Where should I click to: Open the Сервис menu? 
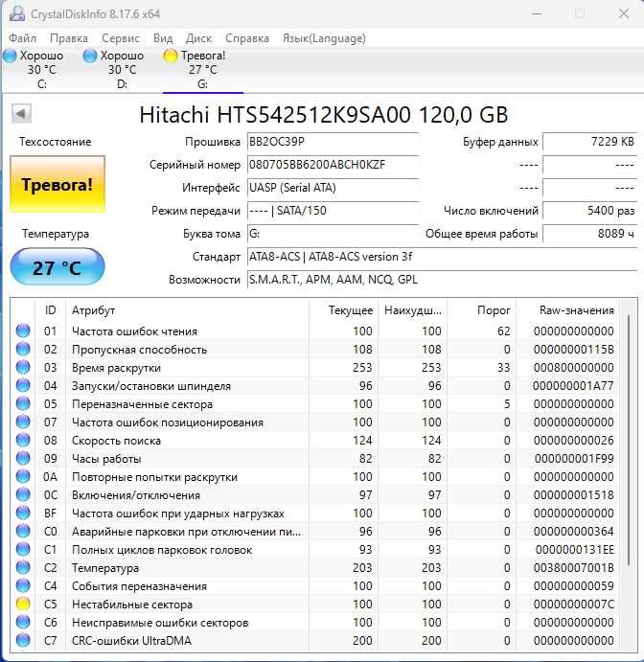(x=121, y=38)
